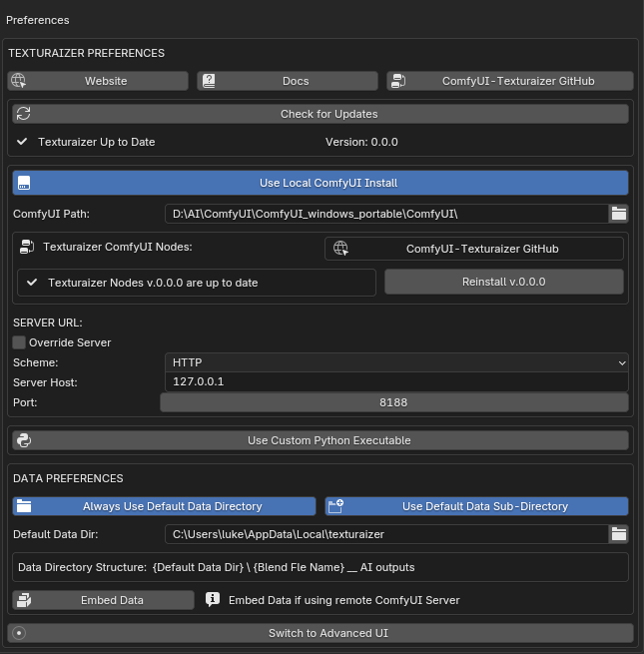Open top ComfyUI-Texturaizer GitHub button
644x654 pixels.
510,81
